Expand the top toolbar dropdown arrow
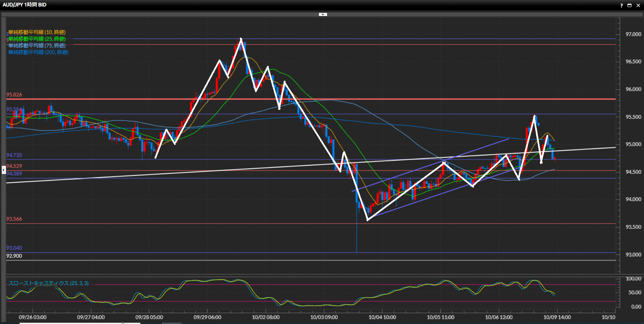This screenshot has height=324, width=644. tap(323, 14)
